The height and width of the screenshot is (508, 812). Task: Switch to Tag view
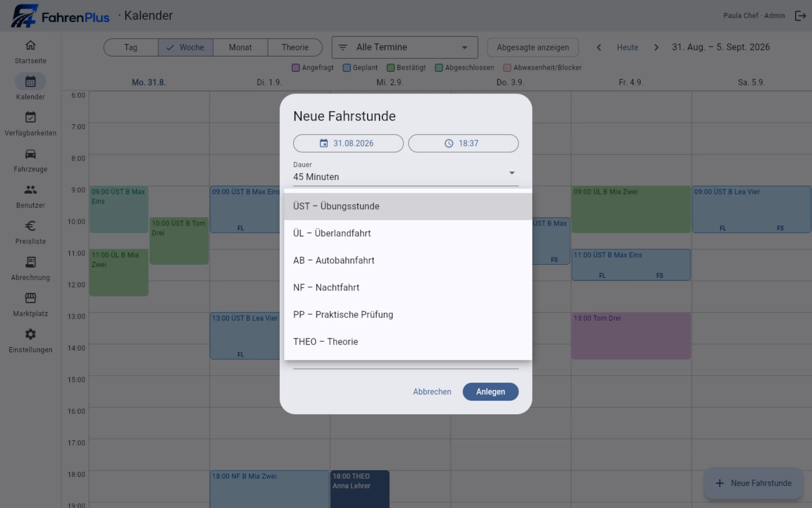tap(131, 47)
